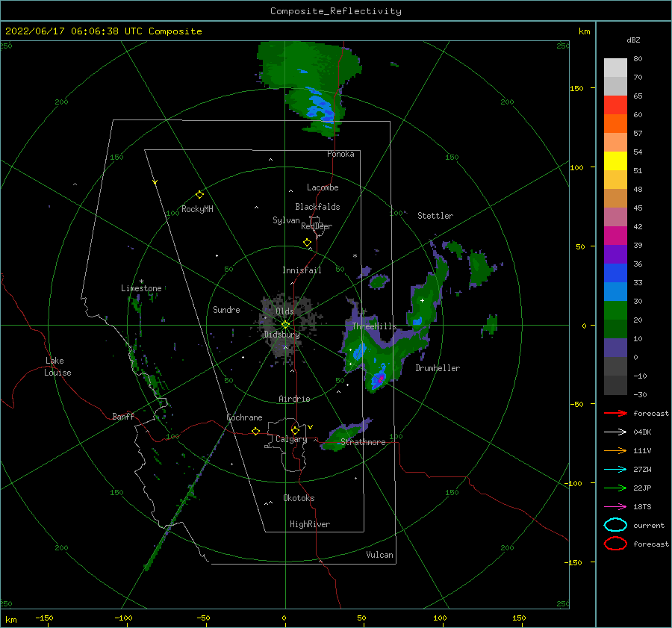Click the Blackfalds city label
This screenshot has height=628, width=672.
point(317,207)
